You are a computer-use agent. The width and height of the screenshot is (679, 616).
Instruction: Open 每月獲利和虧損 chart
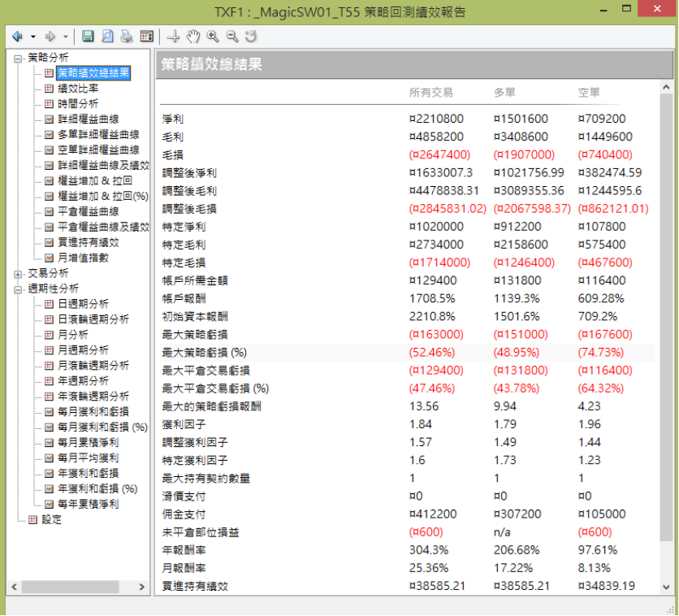[93, 411]
